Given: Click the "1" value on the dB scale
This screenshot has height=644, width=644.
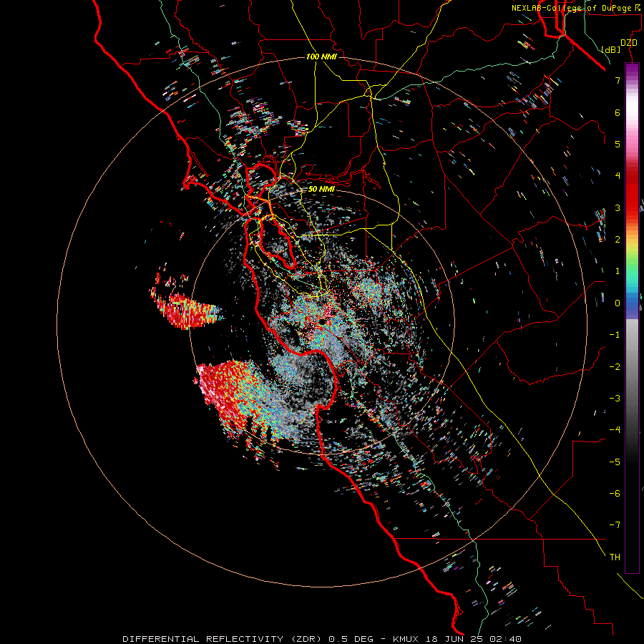Looking at the screenshot, I should (x=618, y=271).
